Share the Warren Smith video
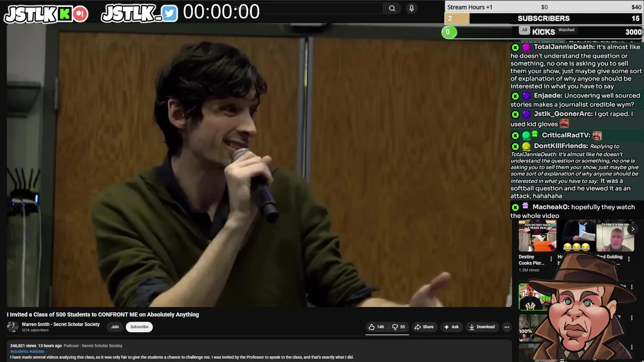Screen dimensions: 644x362 click(x=424, y=327)
